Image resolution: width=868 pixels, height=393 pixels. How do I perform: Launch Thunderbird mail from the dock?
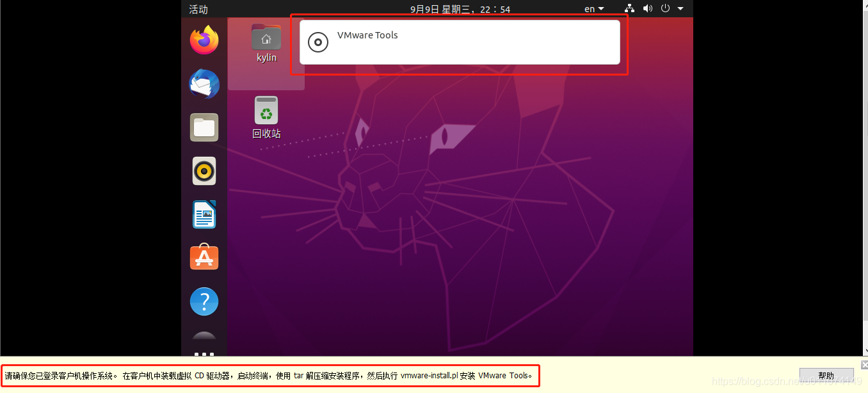(204, 84)
